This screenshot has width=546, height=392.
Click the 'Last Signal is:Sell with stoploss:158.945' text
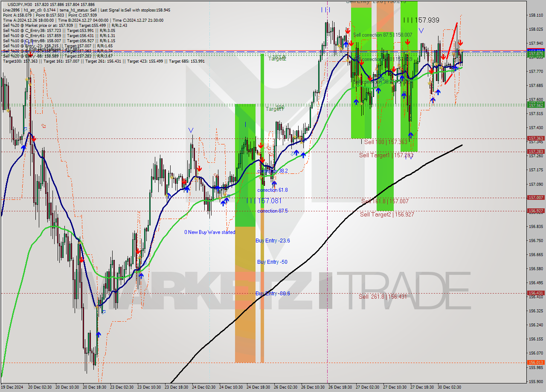pyautogui.click(x=135, y=10)
